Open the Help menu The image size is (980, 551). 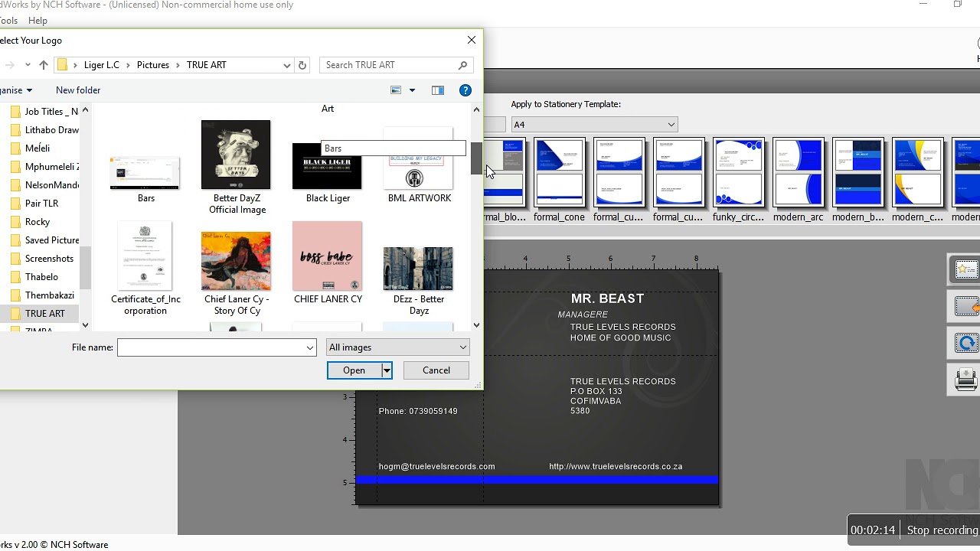coord(38,21)
